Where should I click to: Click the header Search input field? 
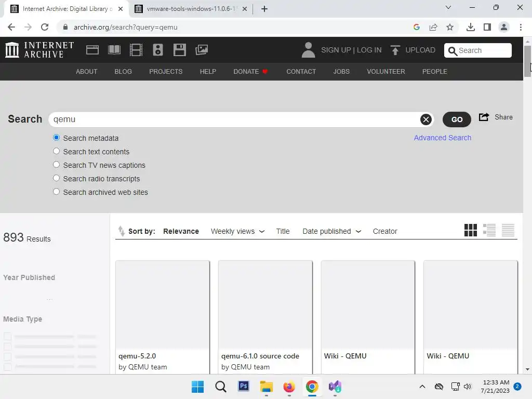[x=478, y=50]
